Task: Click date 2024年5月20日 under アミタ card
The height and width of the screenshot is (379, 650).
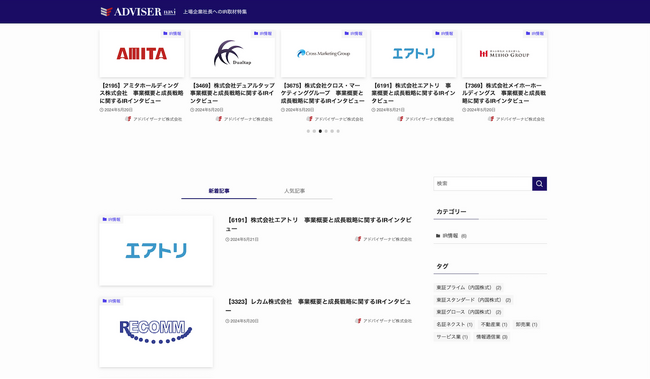Action: pyautogui.click(x=116, y=110)
